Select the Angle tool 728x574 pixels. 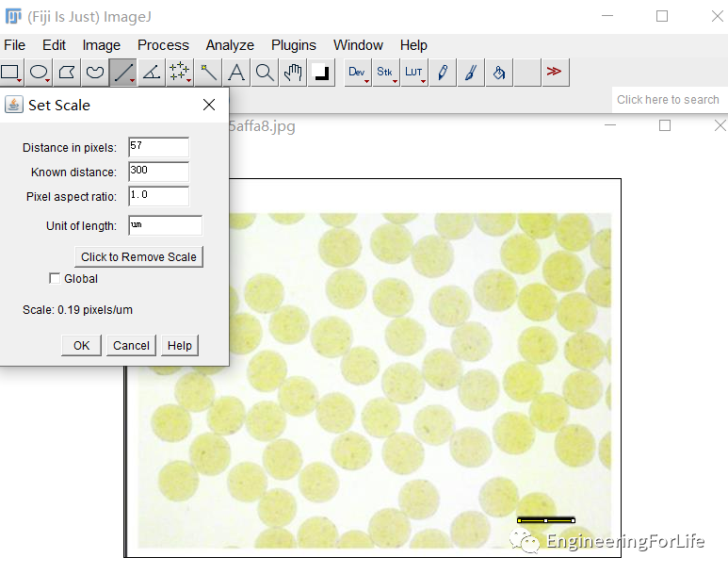point(152,73)
